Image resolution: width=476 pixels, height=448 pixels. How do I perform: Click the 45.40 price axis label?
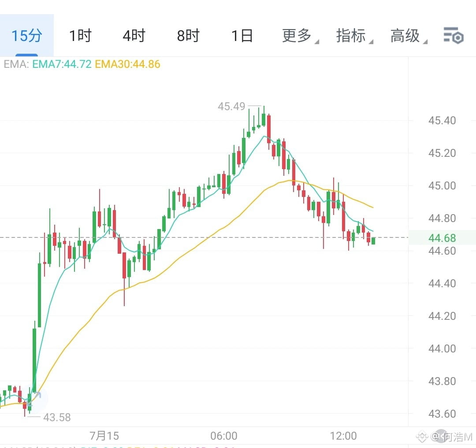442,120
